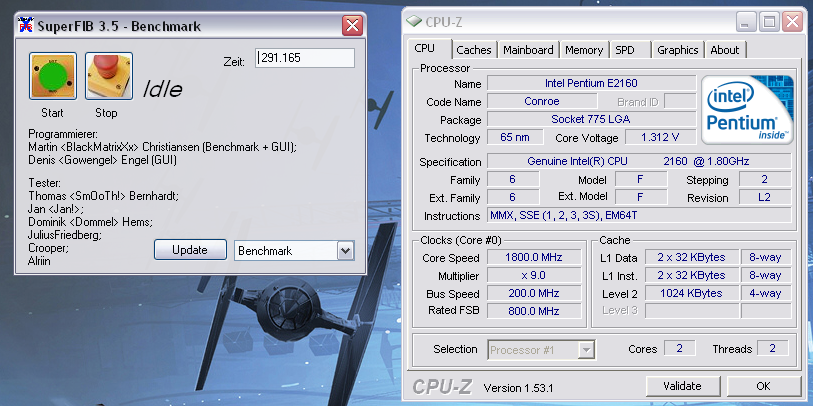
Task: Click the Core Speed value 1800.0 MHz
Action: pos(534,257)
